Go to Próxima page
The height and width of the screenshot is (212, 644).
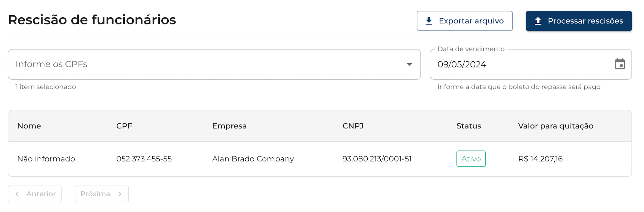(x=102, y=194)
